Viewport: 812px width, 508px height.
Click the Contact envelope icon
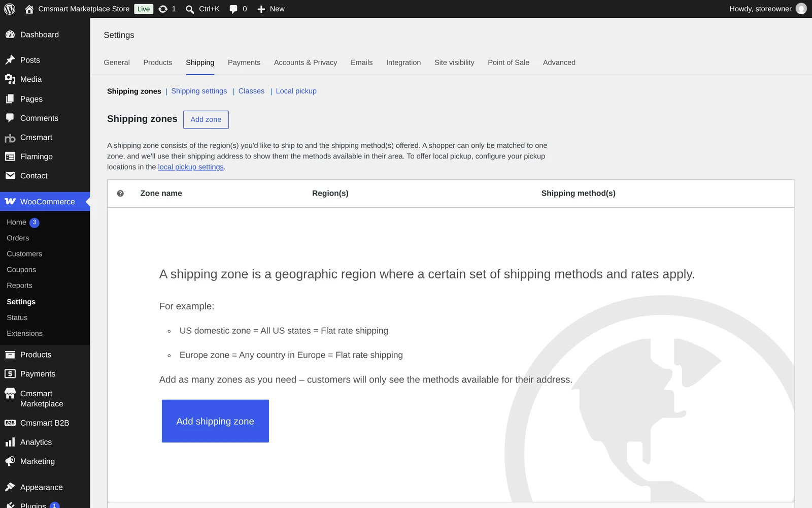point(10,176)
